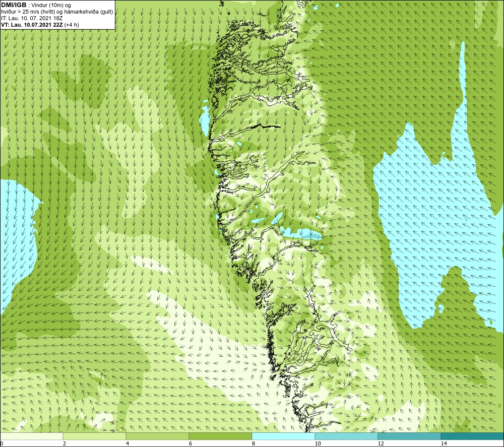Image resolution: width=504 pixels, height=447 pixels.
Task: Pick the 8–10 m/s light cyan scale segment
Action: (x=283, y=436)
